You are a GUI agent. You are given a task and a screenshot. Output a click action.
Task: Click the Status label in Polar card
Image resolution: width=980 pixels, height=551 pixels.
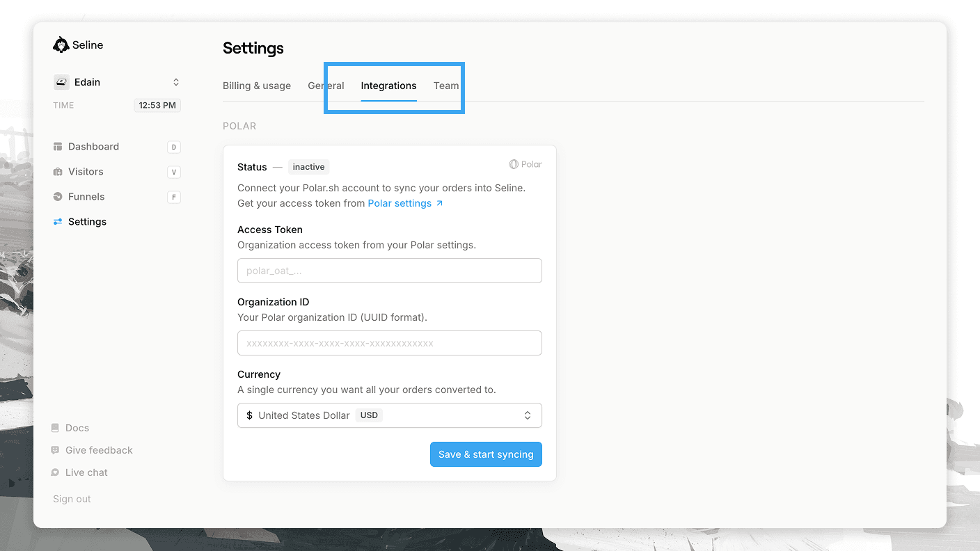click(x=252, y=167)
